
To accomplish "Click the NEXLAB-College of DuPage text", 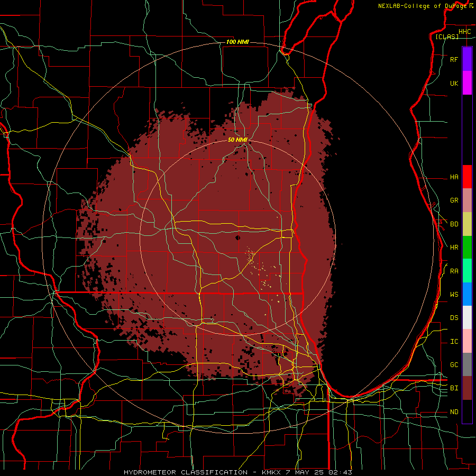I will click(422, 6).
